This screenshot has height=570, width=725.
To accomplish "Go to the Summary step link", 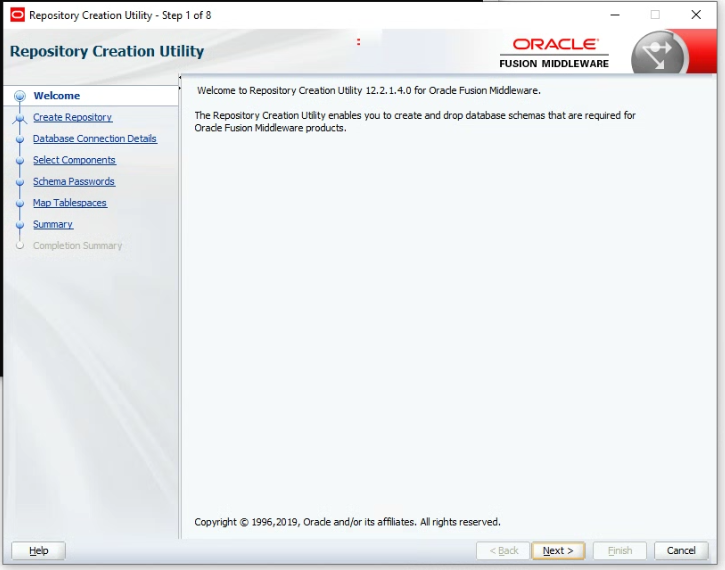I will [53, 224].
